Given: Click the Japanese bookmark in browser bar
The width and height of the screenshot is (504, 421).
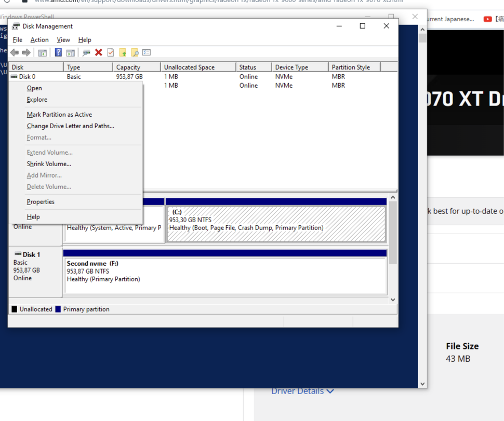Looking at the screenshot, I should point(450,19).
